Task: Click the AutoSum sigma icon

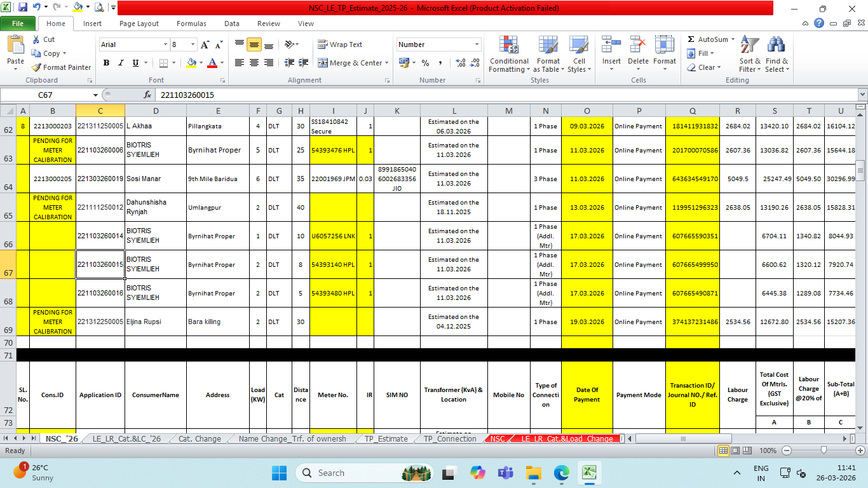Action: click(x=691, y=39)
